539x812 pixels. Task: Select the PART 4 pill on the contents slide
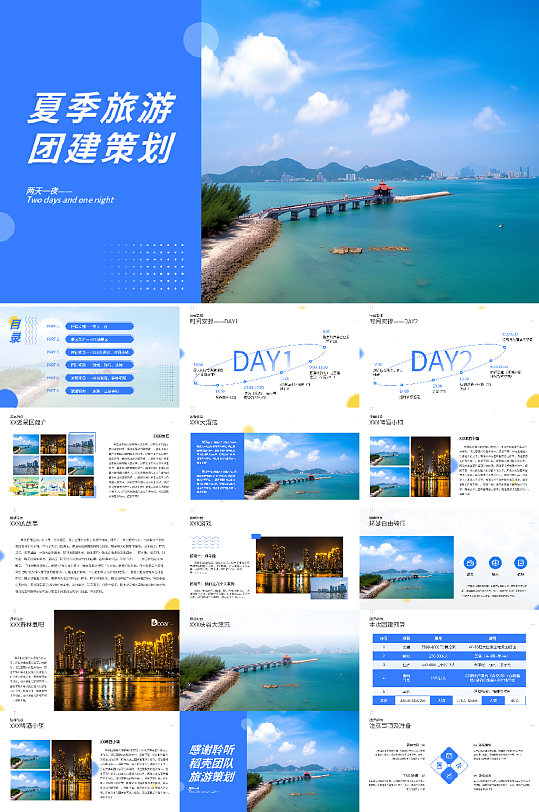click(99, 365)
